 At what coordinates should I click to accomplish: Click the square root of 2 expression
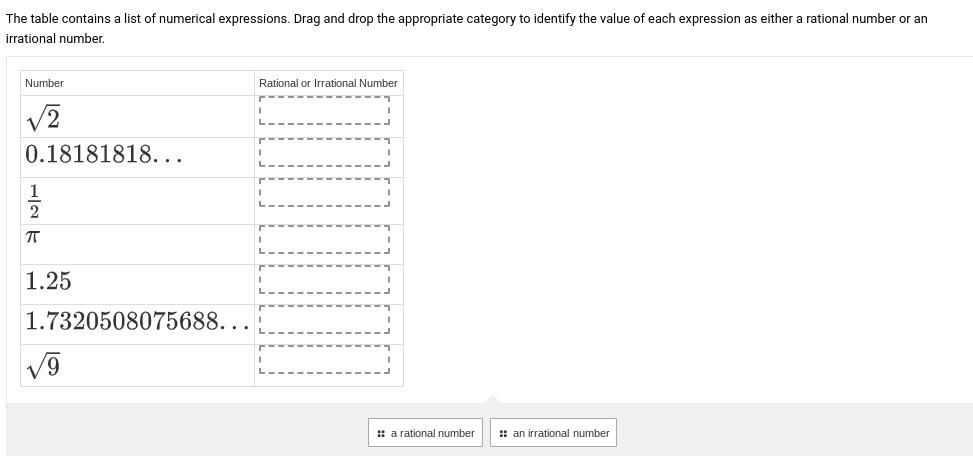[x=44, y=118]
